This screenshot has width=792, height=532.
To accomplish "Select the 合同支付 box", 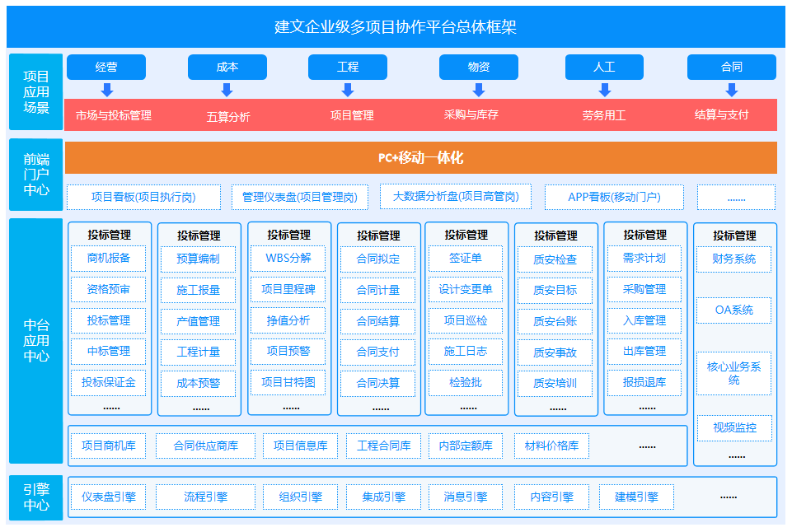I will pos(377,352).
